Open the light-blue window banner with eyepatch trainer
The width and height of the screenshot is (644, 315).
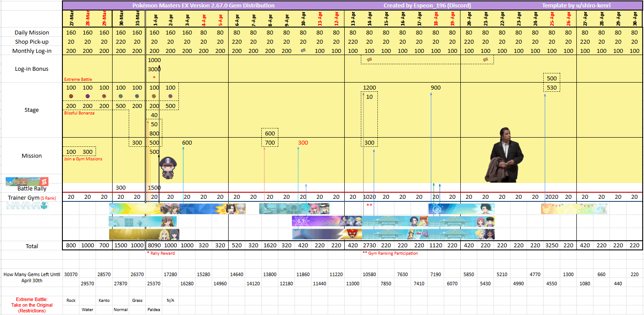[x=143, y=222]
